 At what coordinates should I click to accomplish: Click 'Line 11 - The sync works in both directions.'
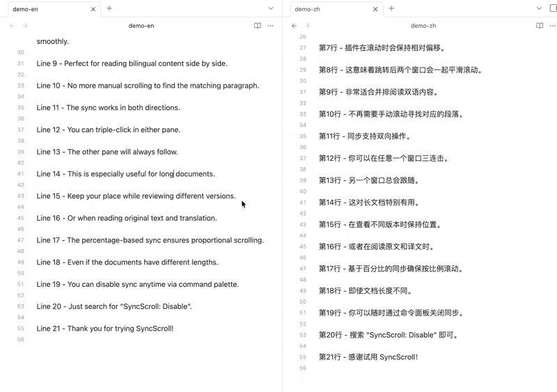tap(109, 108)
